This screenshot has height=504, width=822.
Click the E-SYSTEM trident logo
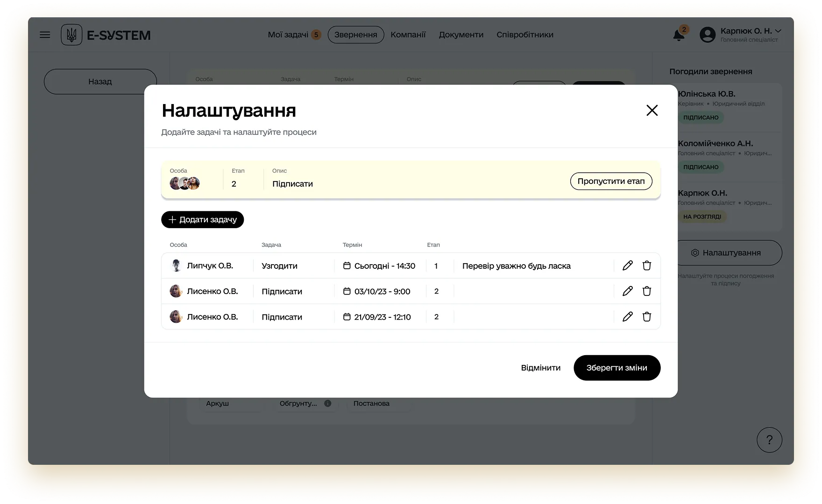point(71,35)
